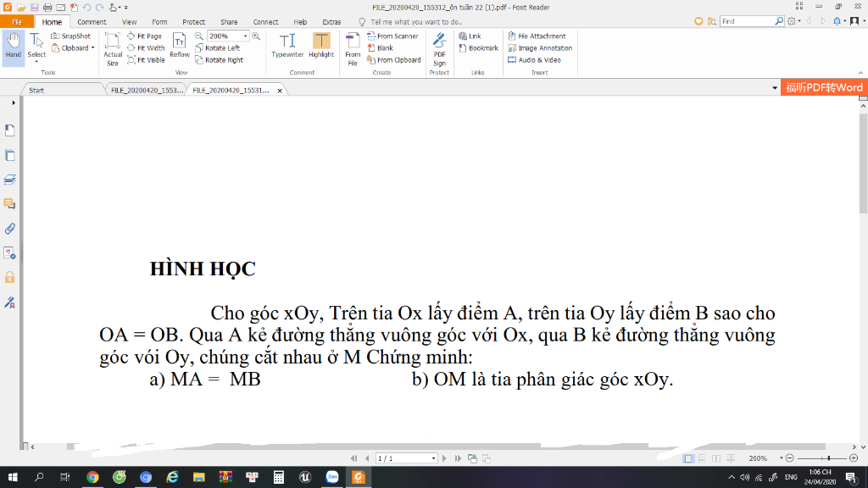Select the Highlight tool

[x=321, y=46]
